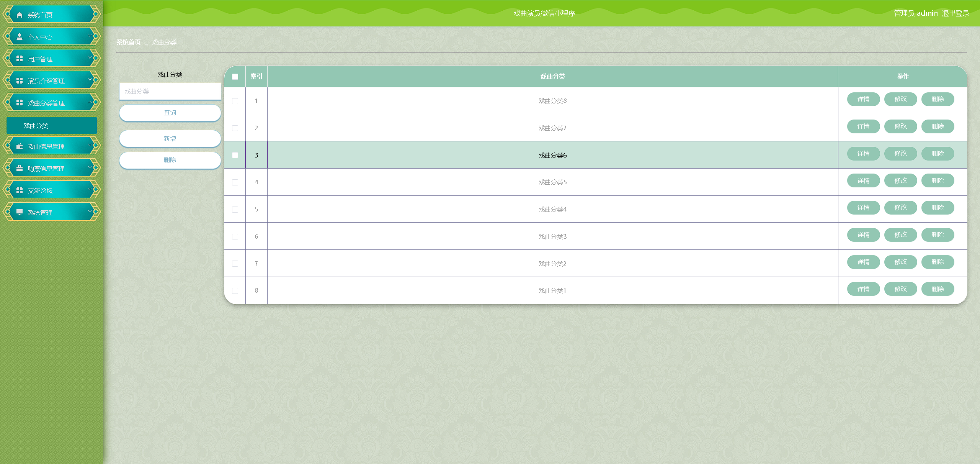Toggle the select-all checkbox in table header
980x464 pixels.
pyautogui.click(x=235, y=77)
